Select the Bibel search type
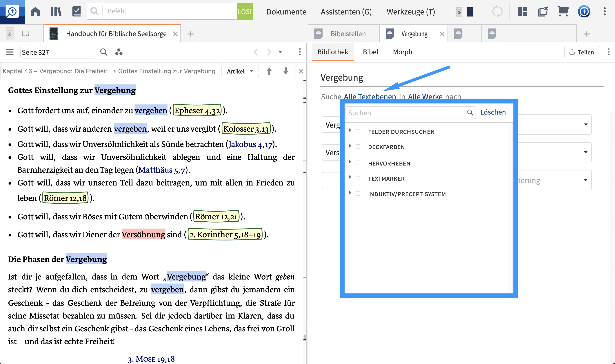Screen dimensions: 615x364 [370, 52]
